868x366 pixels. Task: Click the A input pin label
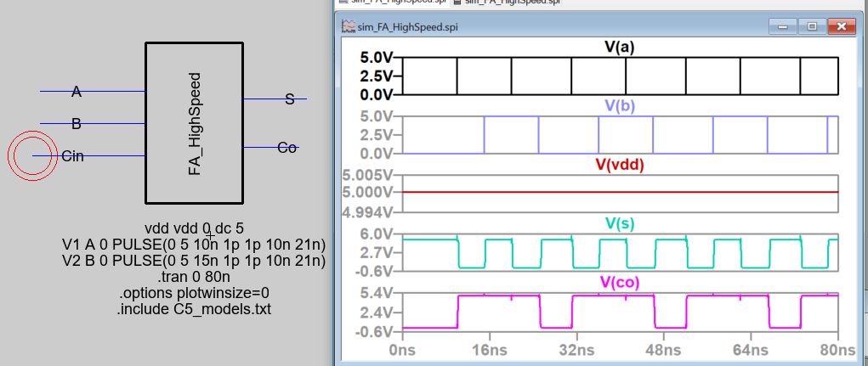[77, 92]
